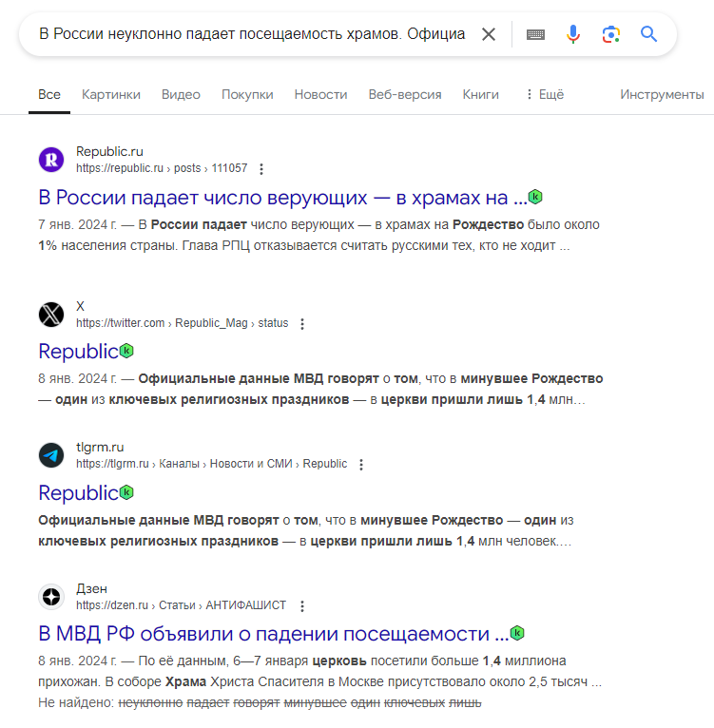714x728 pixels.
Task: Open link В МВД РФ объявили о падении посещаемости
Action: click(x=274, y=634)
